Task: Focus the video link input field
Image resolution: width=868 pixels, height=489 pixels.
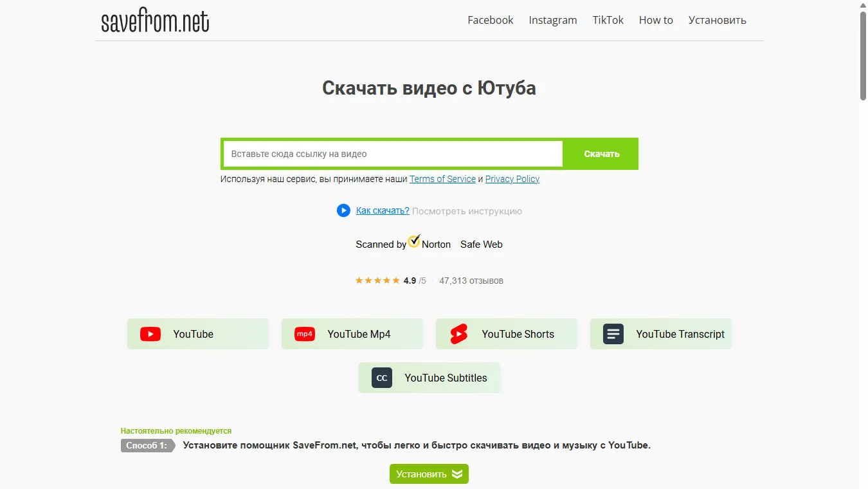Action: tap(393, 154)
